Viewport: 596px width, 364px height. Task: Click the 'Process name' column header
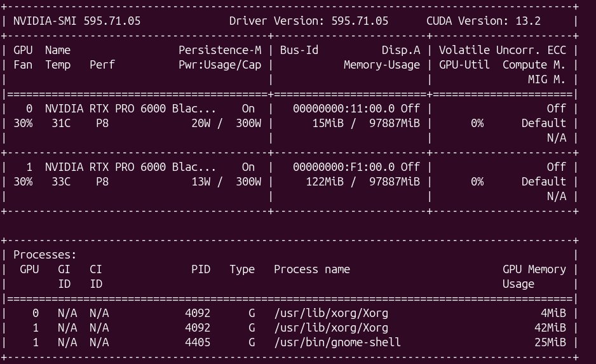point(312,269)
